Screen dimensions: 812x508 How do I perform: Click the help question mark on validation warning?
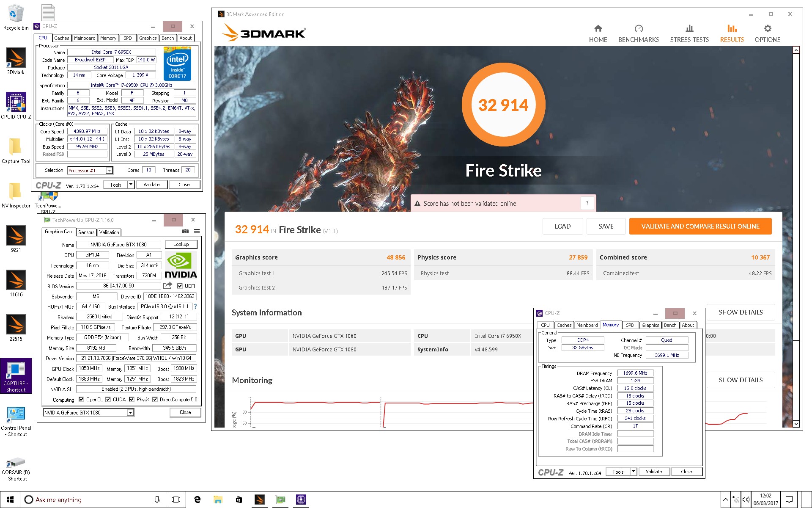pos(587,203)
